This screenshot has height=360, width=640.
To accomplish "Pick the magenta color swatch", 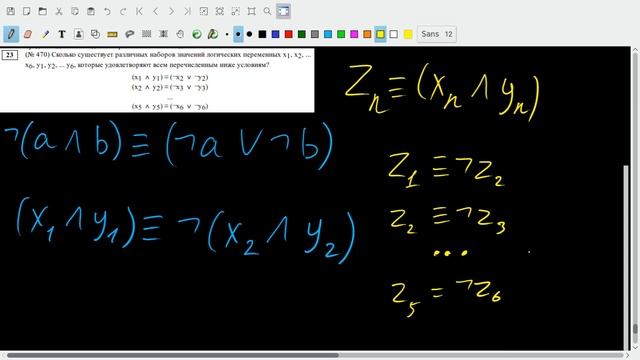I will (x=354, y=34).
